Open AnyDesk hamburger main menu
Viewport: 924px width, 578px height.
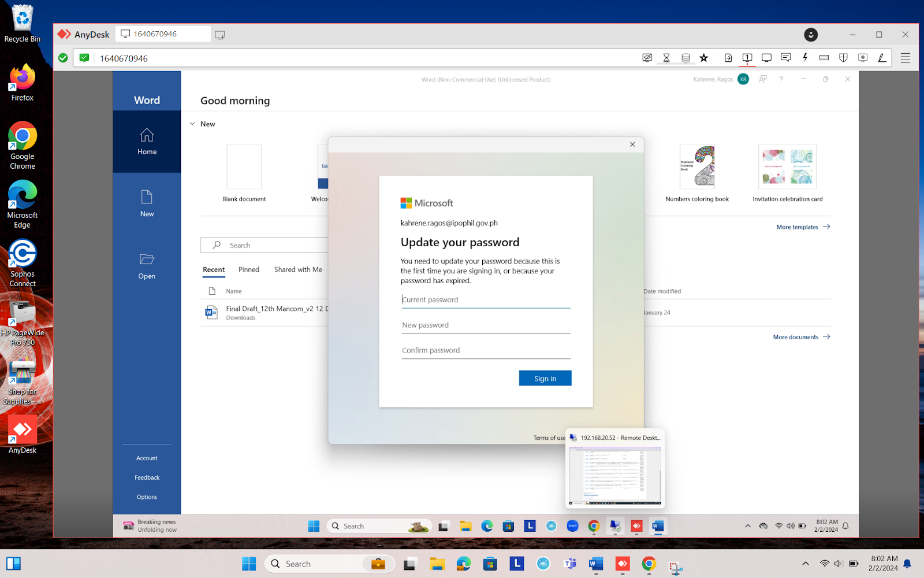pos(906,58)
